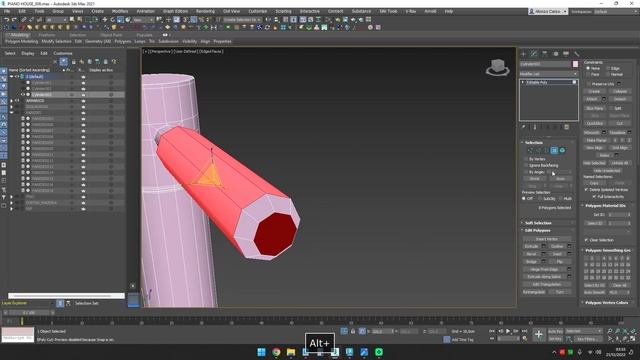Enable the By Vertex checkbox

(x=526, y=159)
